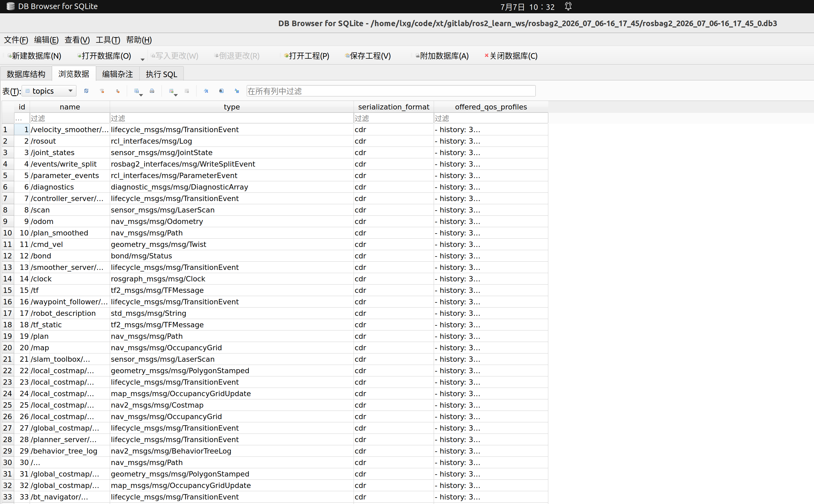Sort by the type column header
This screenshot has width=814, height=504.
(232, 107)
